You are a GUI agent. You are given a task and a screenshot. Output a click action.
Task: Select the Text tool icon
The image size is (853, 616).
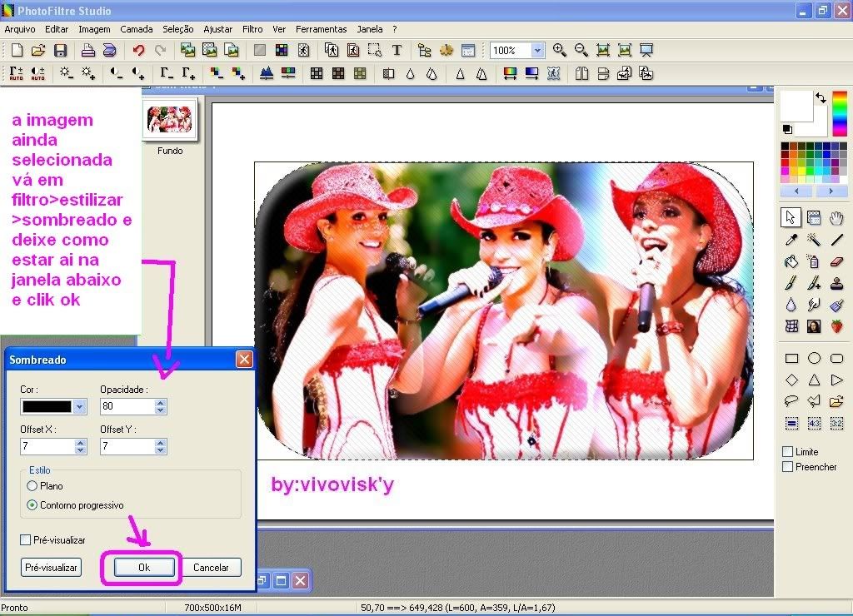point(397,51)
